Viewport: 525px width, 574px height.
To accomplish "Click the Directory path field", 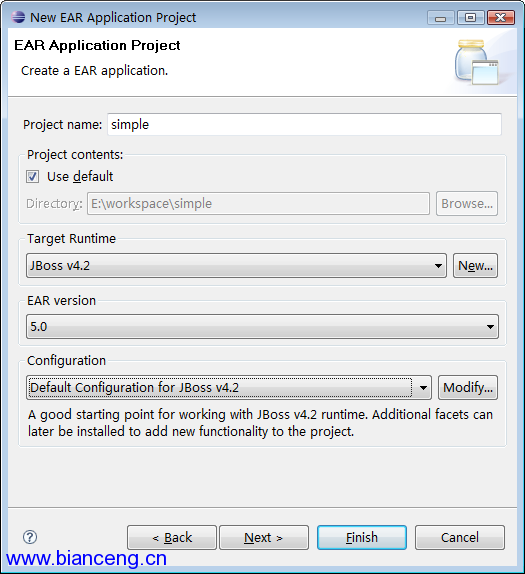I will coord(258,204).
